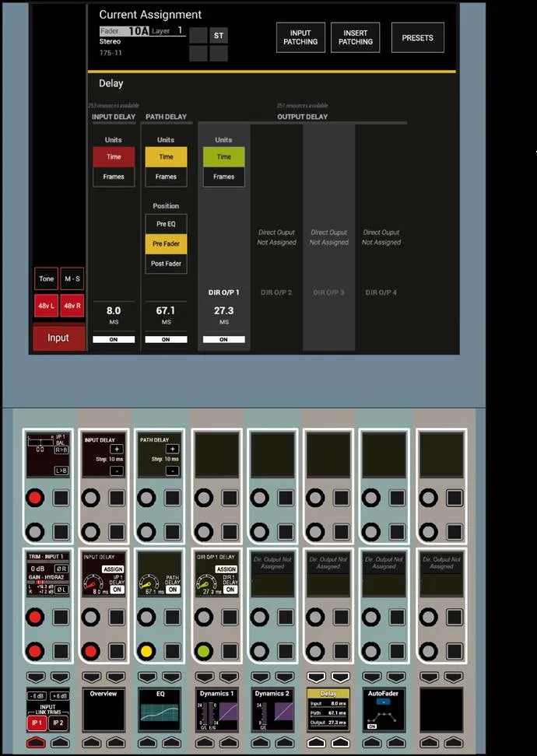The image size is (537, 756).
Task: Open the Dynamics 2 mode tile
Action: tap(272, 709)
